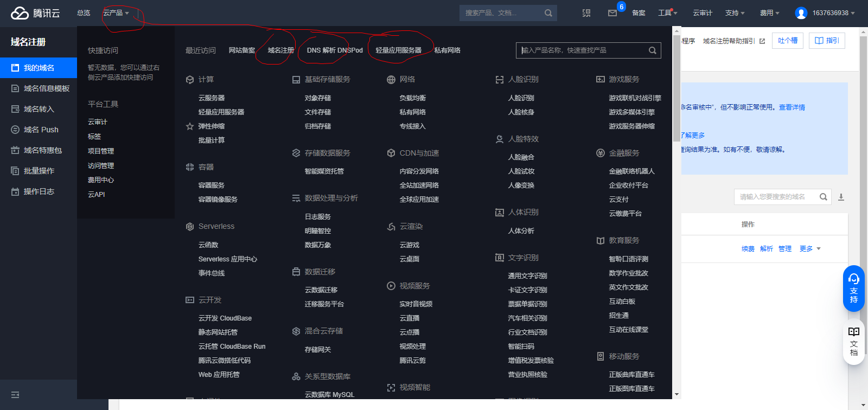The width and height of the screenshot is (868, 410).
Task: Select 我的域名 in the sidebar
Action: coord(39,68)
